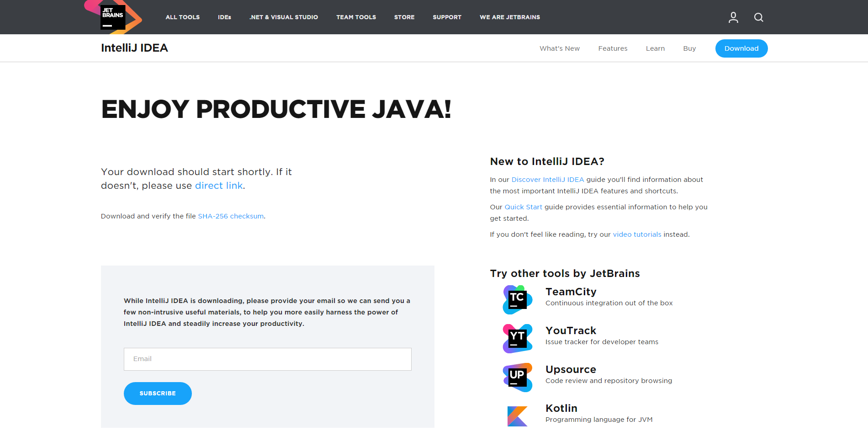This screenshot has height=447, width=868.
Task: Open the Learn page
Action: tap(655, 48)
